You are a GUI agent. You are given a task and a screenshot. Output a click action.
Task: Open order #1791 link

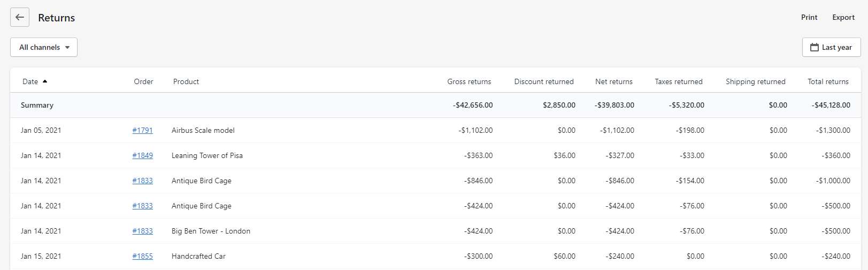pos(143,130)
